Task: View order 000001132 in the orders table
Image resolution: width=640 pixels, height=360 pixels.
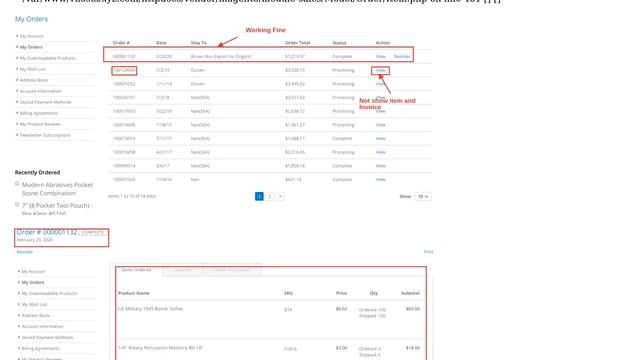Action: pos(380,56)
